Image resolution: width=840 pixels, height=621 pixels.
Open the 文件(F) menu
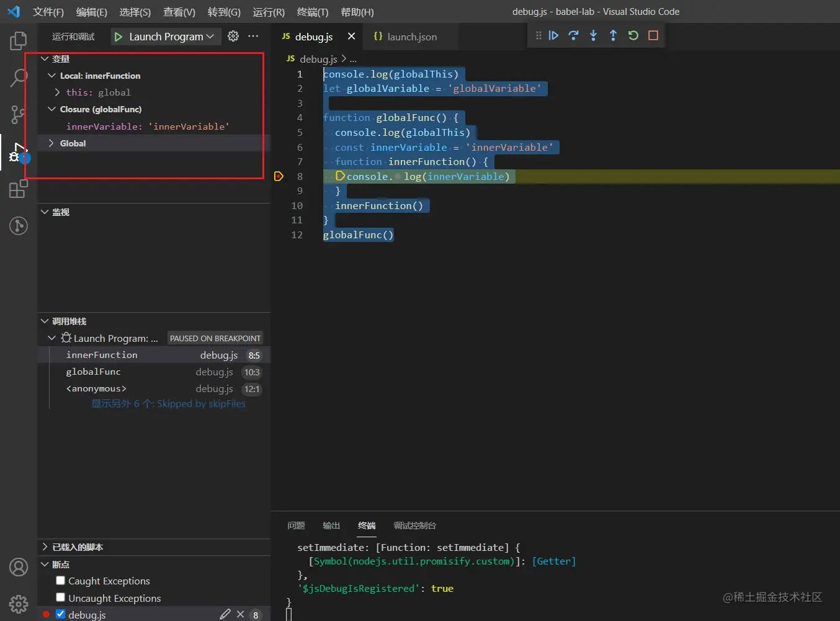tap(48, 12)
